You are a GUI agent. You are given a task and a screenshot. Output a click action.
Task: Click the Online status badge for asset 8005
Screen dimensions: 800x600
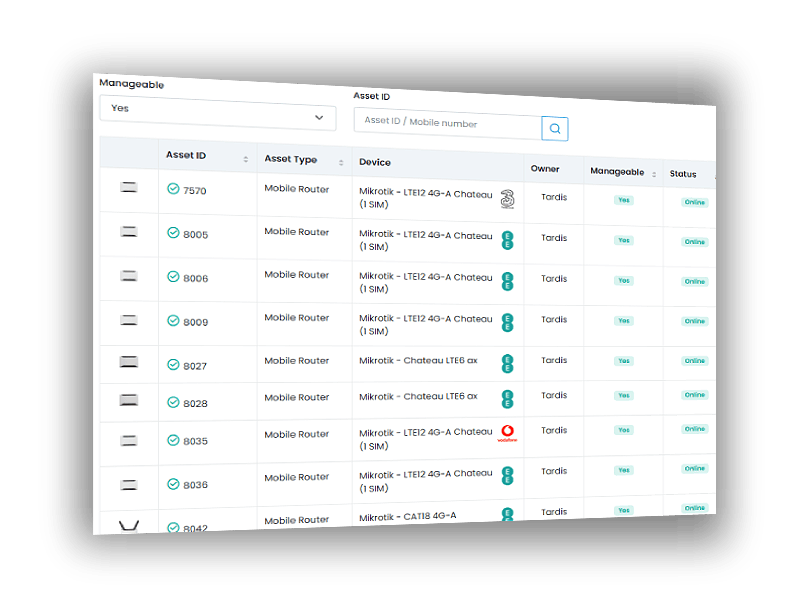pos(694,242)
